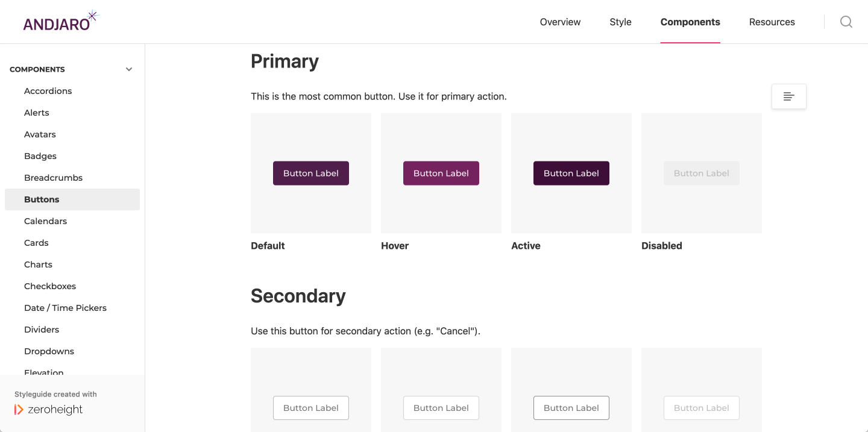Click the zeroheight logo link
This screenshot has width=868, height=432.
[x=49, y=410]
